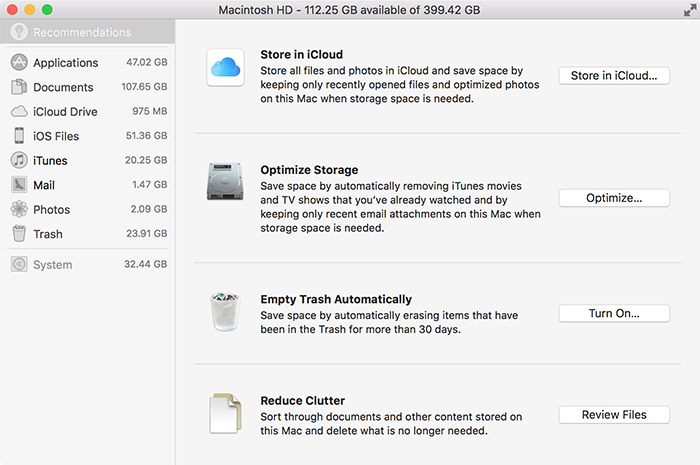Click the Store in iCloud heading
The image size is (700, 465).
coord(302,54)
